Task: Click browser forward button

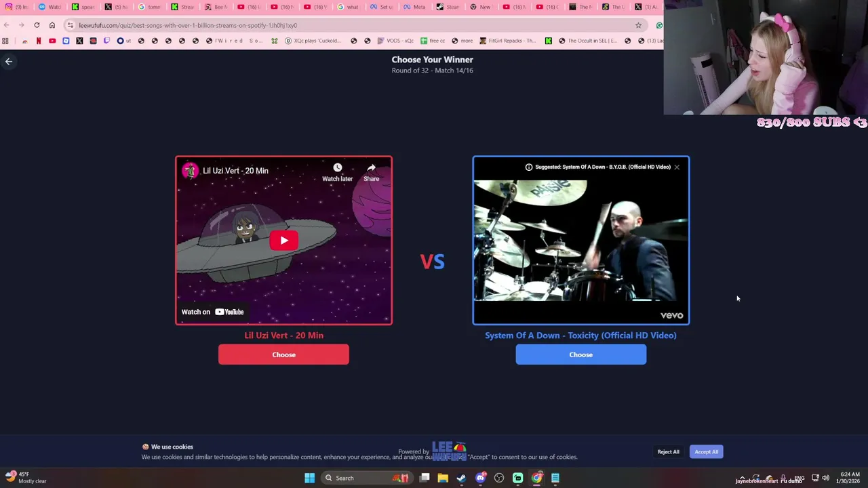Action: coord(21,25)
